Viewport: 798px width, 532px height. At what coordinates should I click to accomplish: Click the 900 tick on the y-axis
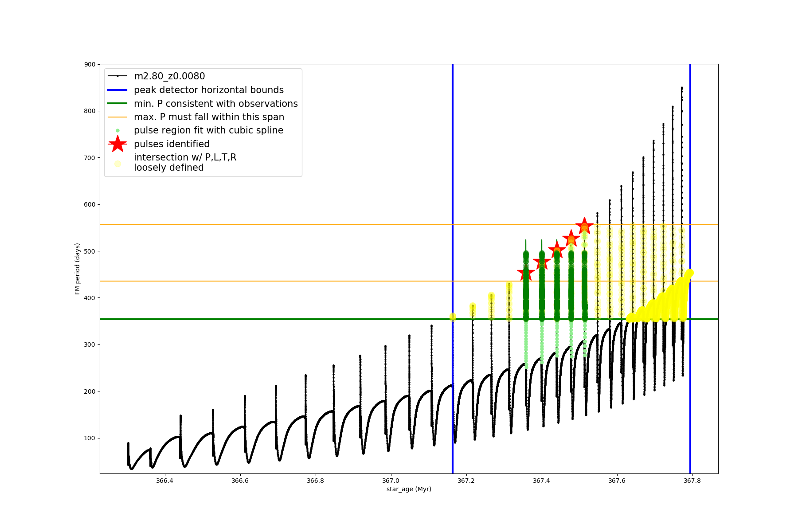90,65
